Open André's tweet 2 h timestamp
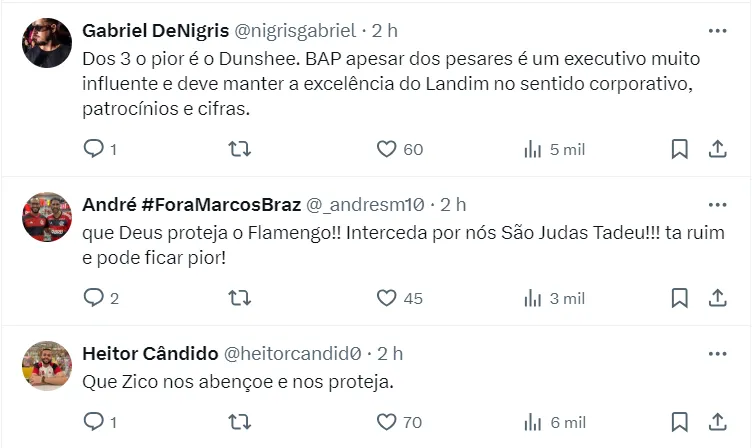This screenshot has height=448, width=752. (x=453, y=204)
